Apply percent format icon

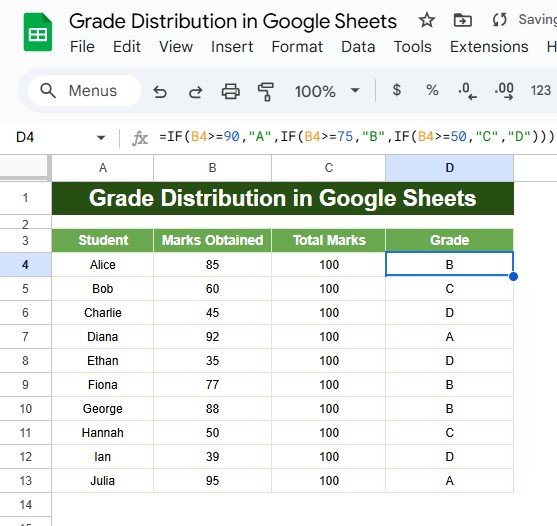click(432, 90)
